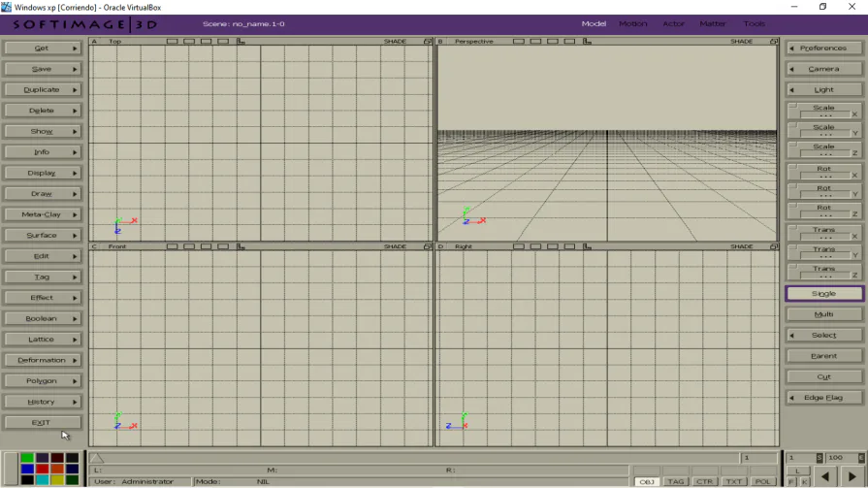Viewport: 868px width, 488px height.
Task: Pick the yellow color swatch
Action: tap(57, 479)
